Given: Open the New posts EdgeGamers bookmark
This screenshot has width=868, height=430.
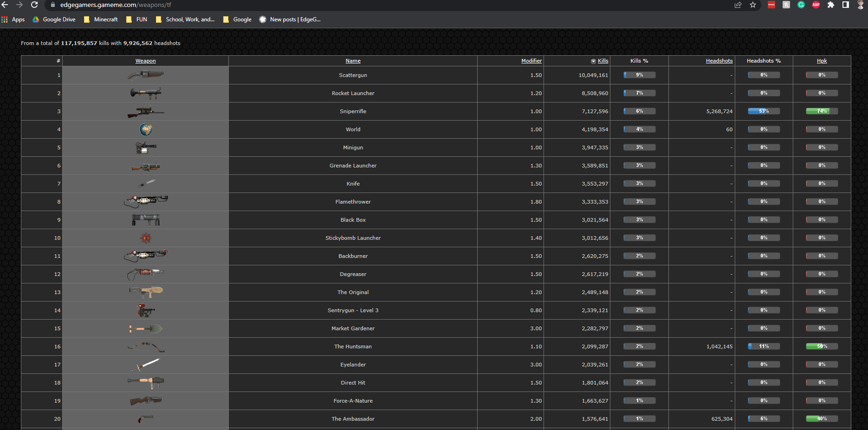Looking at the screenshot, I should tap(290, 19).
